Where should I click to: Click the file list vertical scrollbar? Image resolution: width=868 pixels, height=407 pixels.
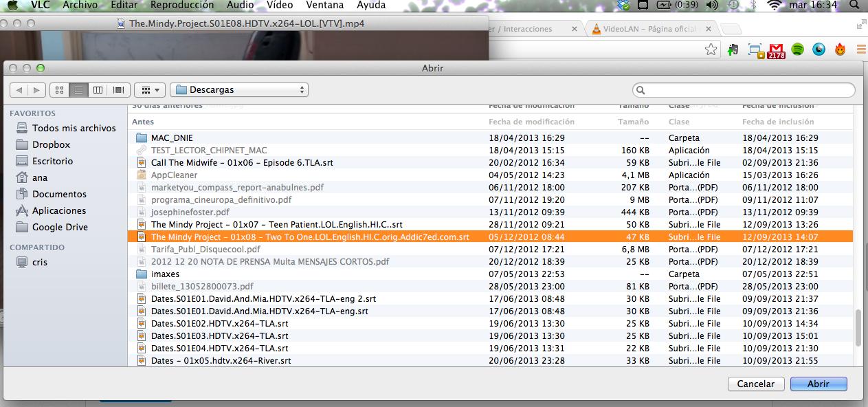tap(858, 329)
